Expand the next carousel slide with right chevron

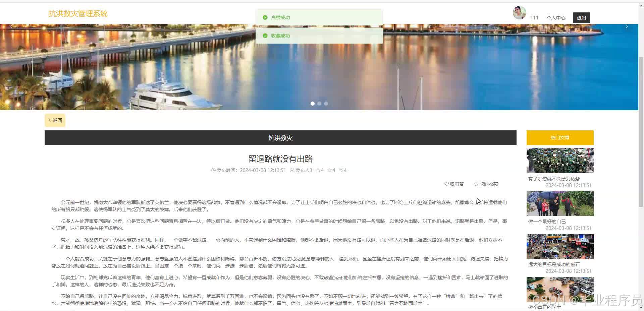point(627,26)
